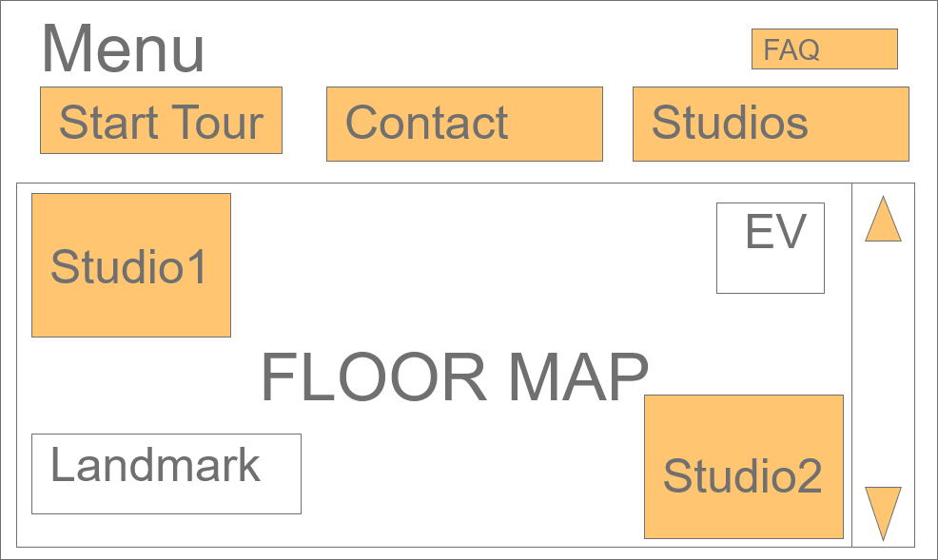938x560 pixels.
Task: Select the Studio1 block on the map
Action: coord(131,265)
